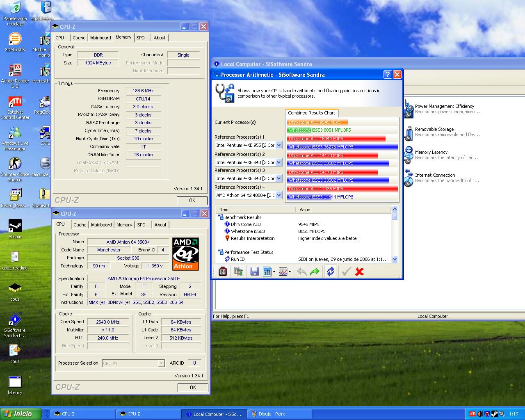Click the 3DMark05 desktop shortcut

pos(15,41)
